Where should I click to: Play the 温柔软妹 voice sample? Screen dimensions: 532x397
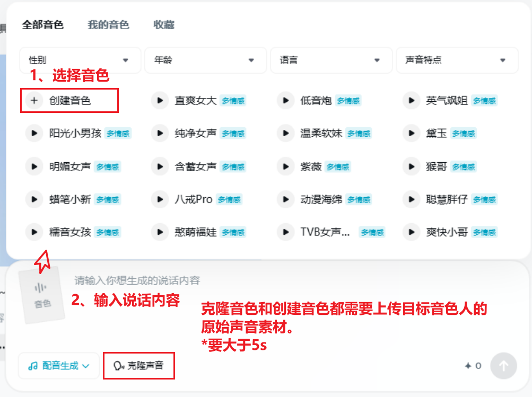(285, 133)
